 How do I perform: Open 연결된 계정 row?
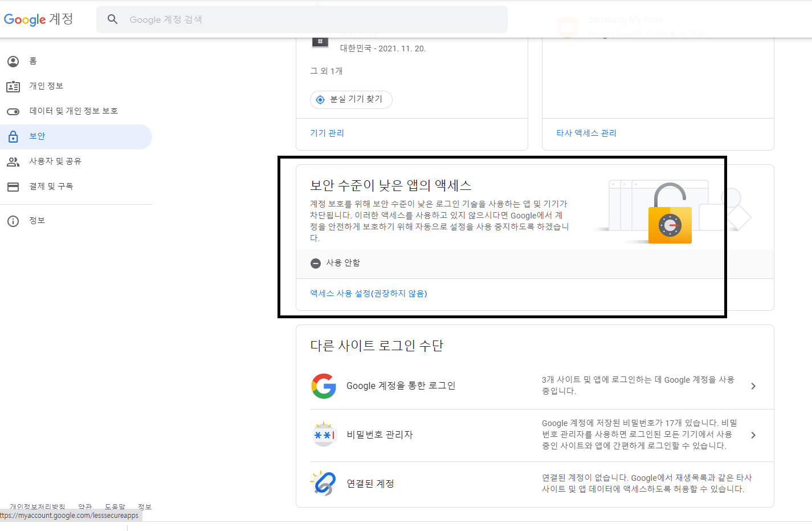tap(534, 484)
